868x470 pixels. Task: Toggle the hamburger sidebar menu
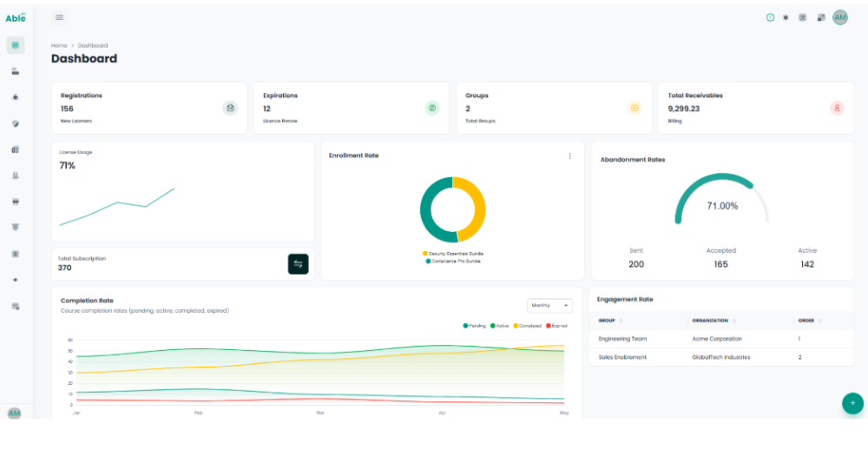tap(59, 17)
